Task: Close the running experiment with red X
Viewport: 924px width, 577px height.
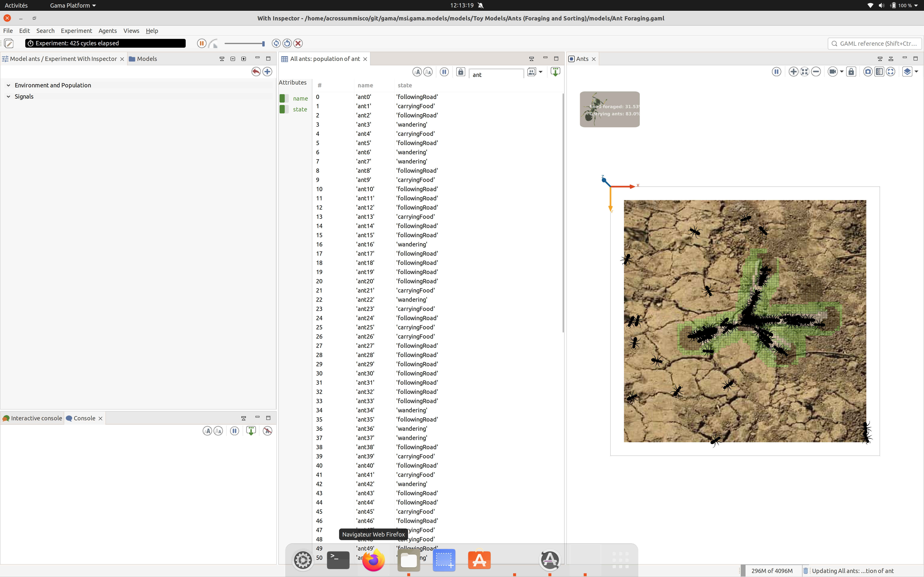Action: 298,43
